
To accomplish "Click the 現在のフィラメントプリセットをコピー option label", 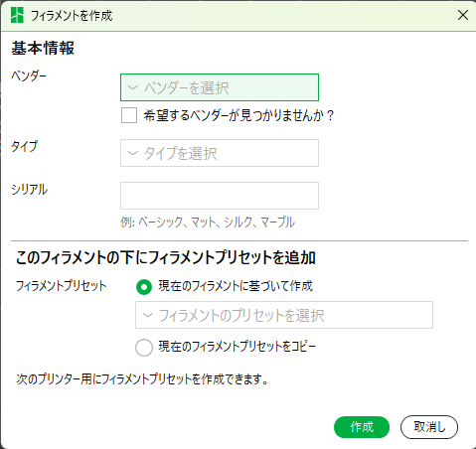I will pyautogui.click(x=238, y=347).
